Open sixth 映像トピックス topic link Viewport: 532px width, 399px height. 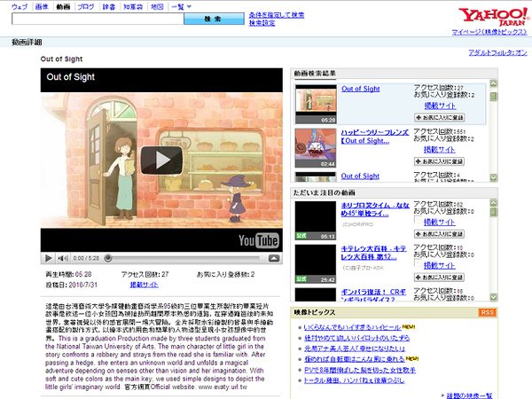tap(354, 380)
